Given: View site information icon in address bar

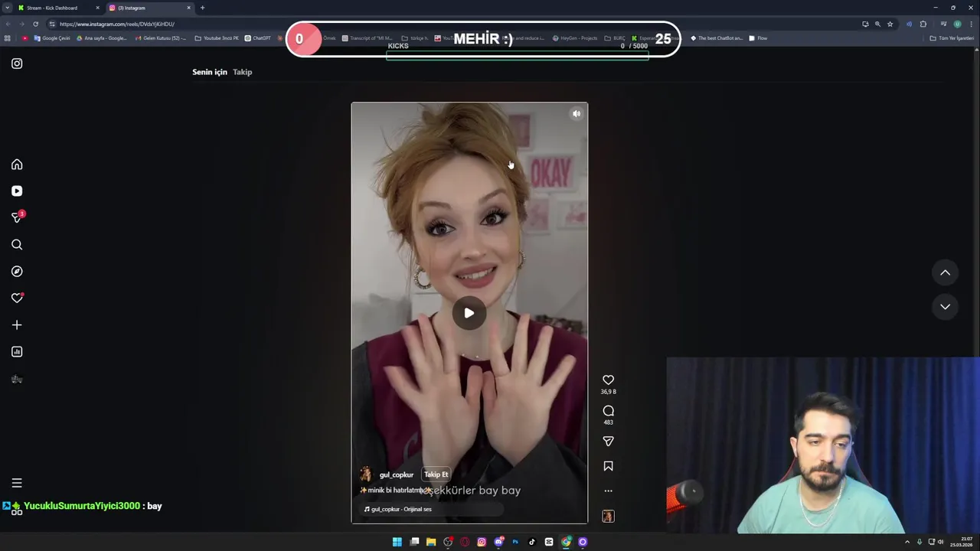Looking at the screenshot, I should click(x=52, y=24).
